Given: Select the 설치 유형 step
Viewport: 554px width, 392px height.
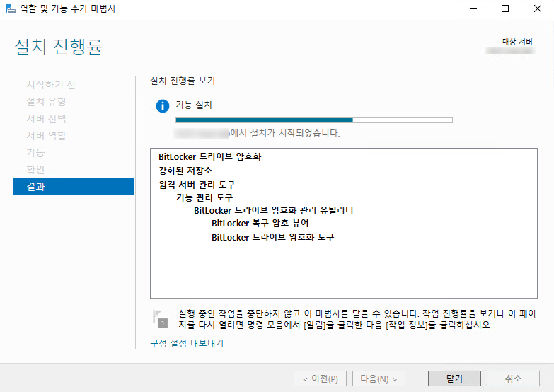Looking at the screenshot, I should [x=46, y=102].
